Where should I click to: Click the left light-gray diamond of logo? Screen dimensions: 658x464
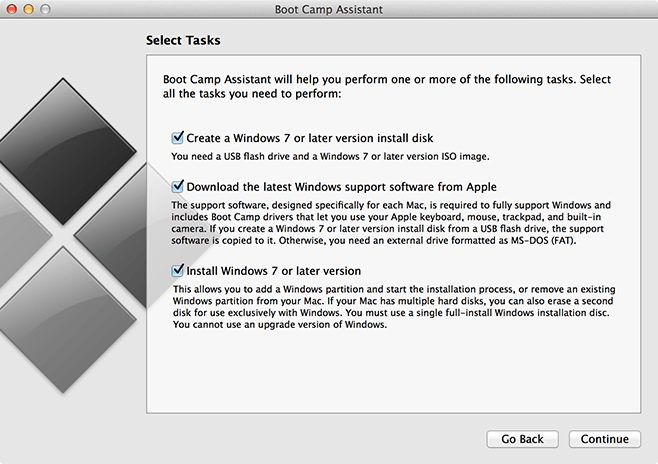[21, 235]
